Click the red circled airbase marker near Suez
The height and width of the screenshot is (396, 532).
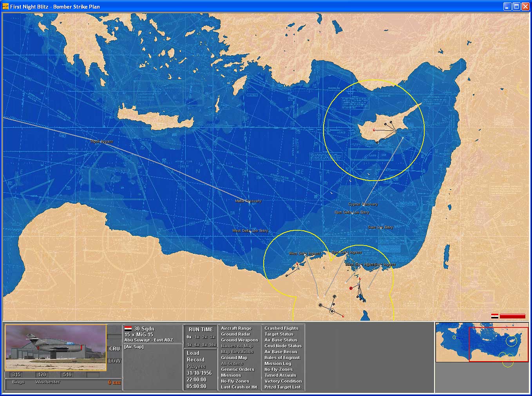351,288
